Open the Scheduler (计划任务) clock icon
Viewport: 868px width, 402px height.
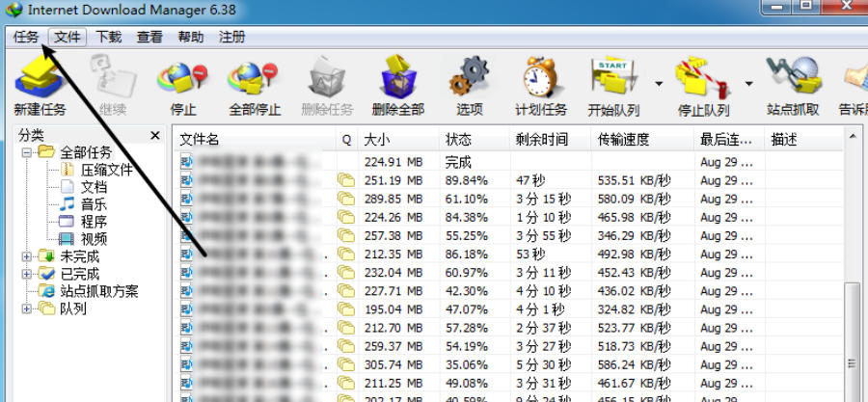pos(541,77)
